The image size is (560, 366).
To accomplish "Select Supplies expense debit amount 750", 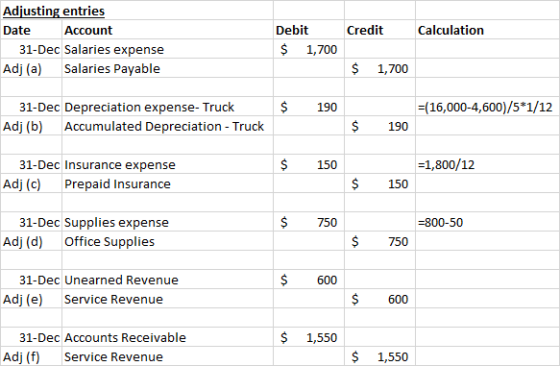I will (309, 222).
